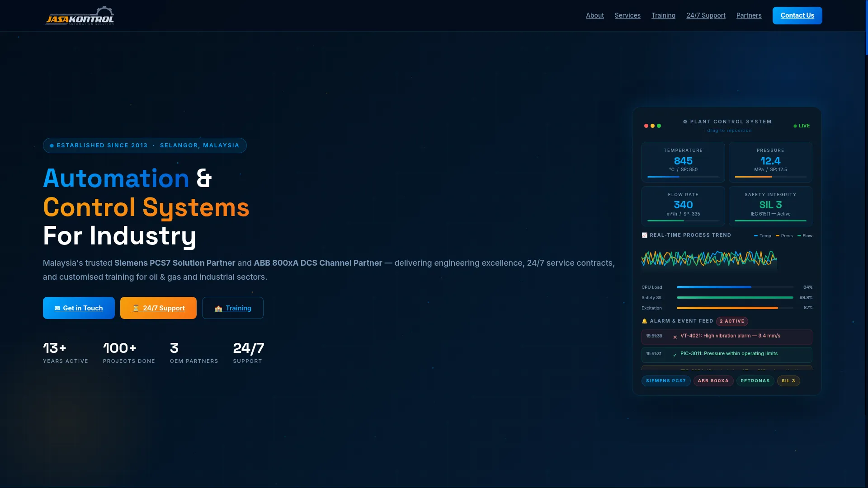Viewport: 868px width, 488px height.
Task: Click the CPU Load progress bar
Action: (735, 287)
